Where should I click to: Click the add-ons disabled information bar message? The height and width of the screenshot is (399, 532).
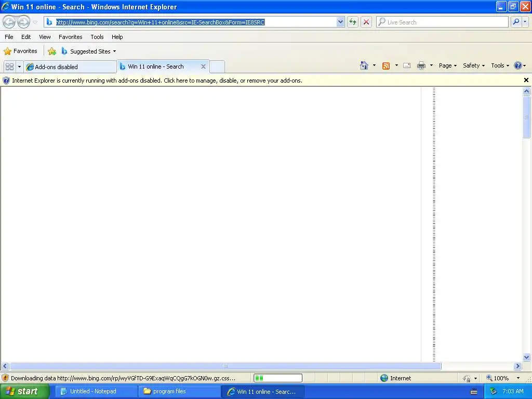point(157,81)
